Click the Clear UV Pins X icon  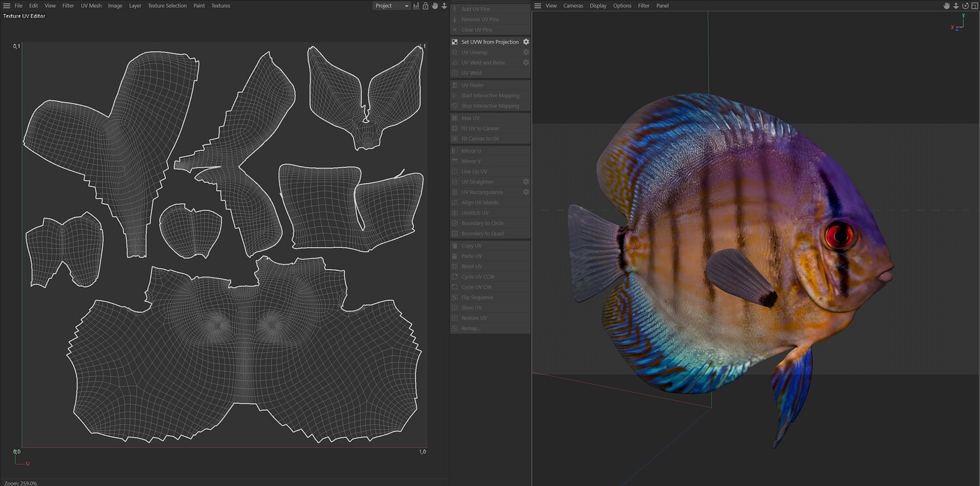(x=455, y=30)
